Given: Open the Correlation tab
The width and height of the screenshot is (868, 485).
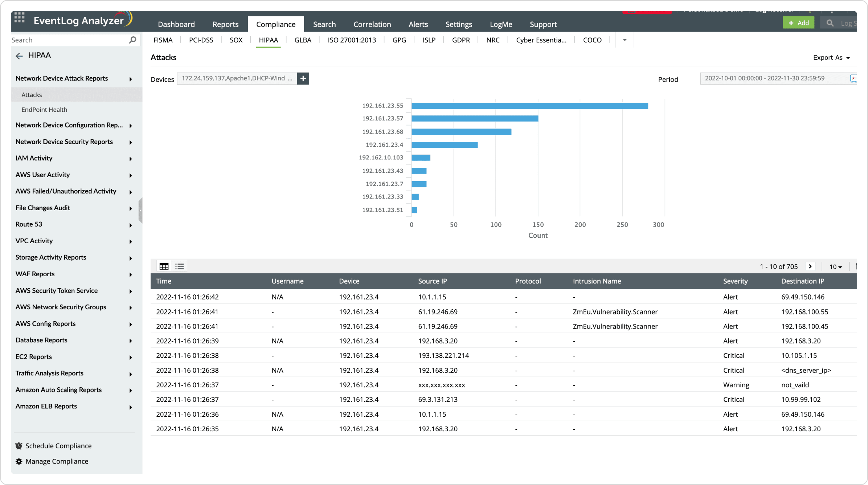Looking at the screenshot, I should 372,24.
